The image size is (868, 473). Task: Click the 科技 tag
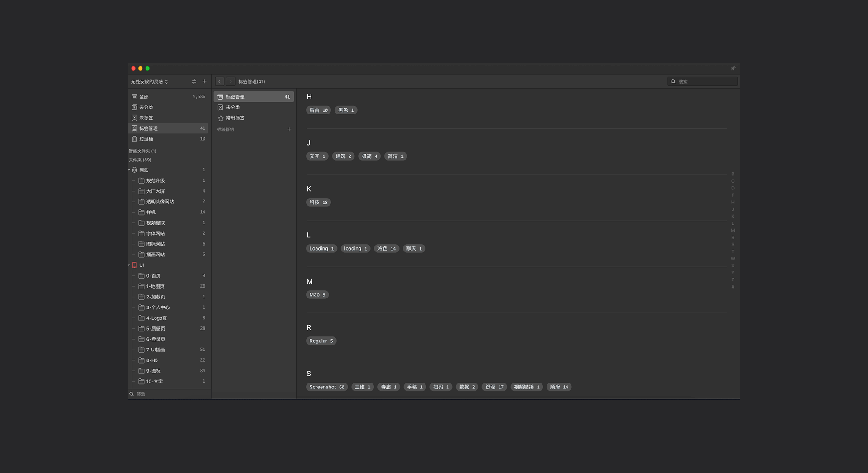click(318, 203)
